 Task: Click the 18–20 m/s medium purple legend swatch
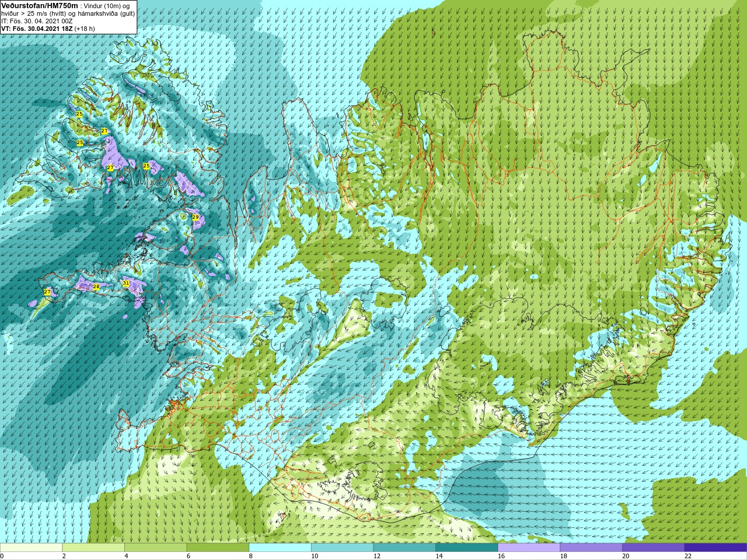point(591,548)
